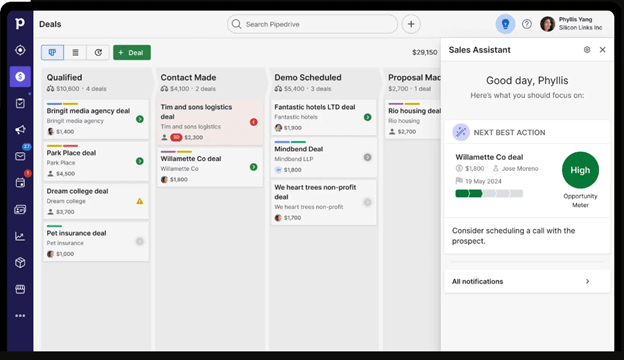Screen dimensions: 624x360
Task: Open Phyllis Yang account menu
Action: coord(571,24)
